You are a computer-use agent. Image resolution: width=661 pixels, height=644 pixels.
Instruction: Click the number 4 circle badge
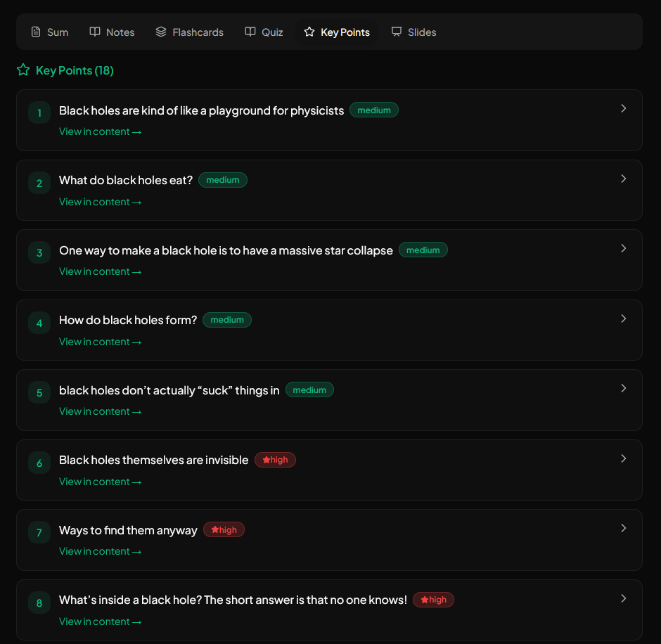[39, 323]
